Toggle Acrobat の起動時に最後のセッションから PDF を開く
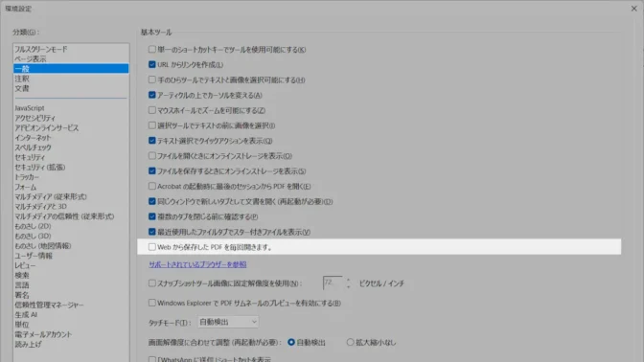 point(152,186)
